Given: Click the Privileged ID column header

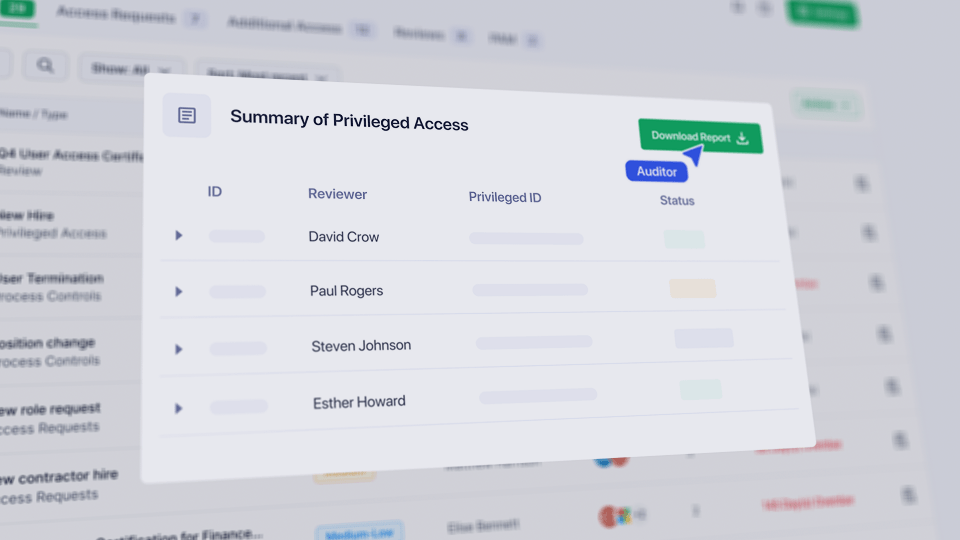Looking at the screenshot, I should coord(505,197).
